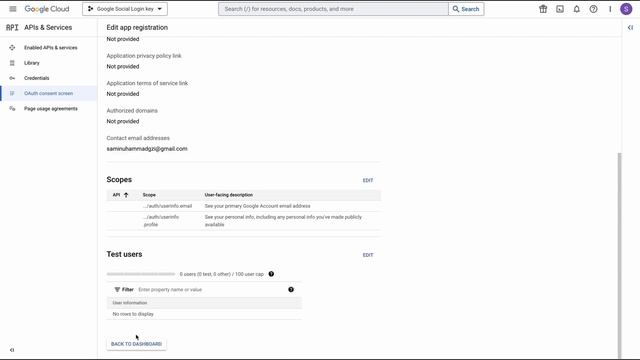Click the Authorized domains label
This screenshot has width=640, height=360.
tap(132, 111)
